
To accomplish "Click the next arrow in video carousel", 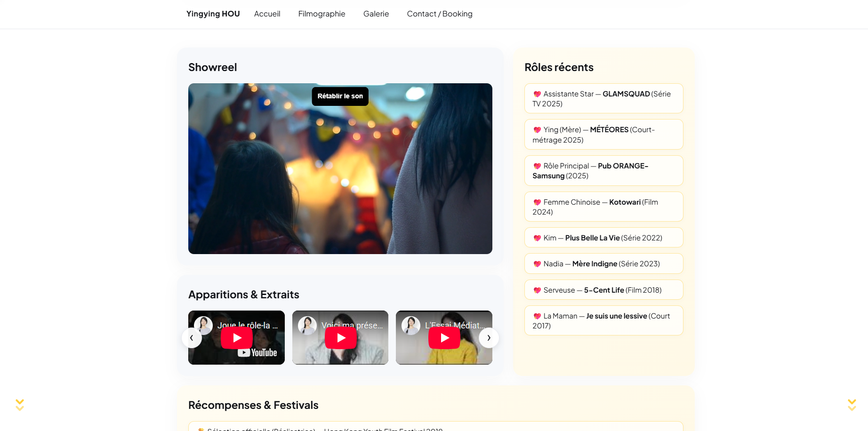I will click(489, 338).
